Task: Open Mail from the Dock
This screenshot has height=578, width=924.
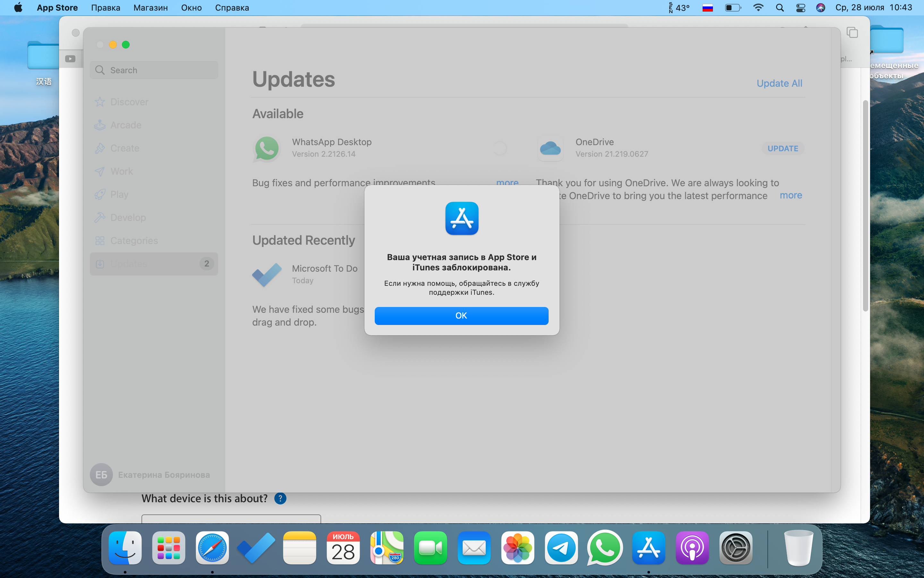Action: coord(474,548)
